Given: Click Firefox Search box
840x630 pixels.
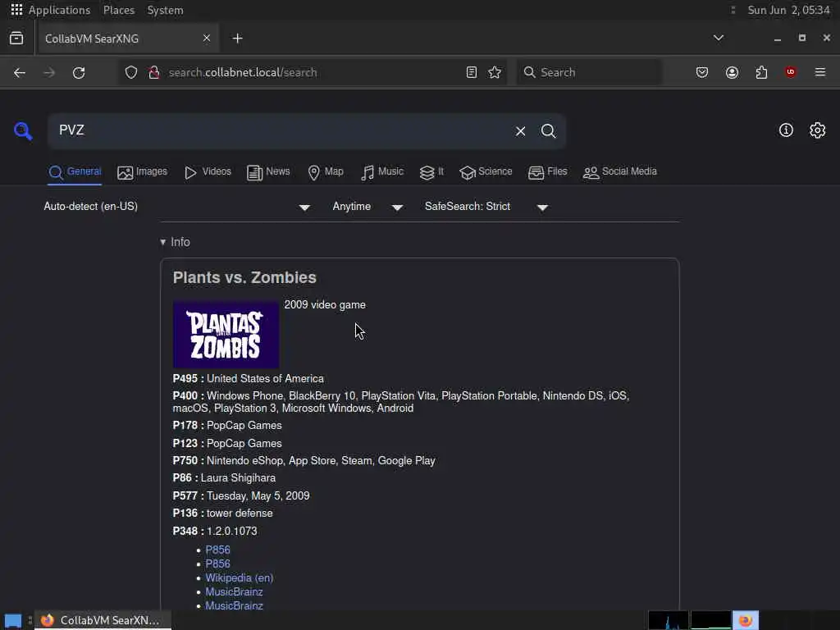Looking at the screenshot, I should 589,72.
